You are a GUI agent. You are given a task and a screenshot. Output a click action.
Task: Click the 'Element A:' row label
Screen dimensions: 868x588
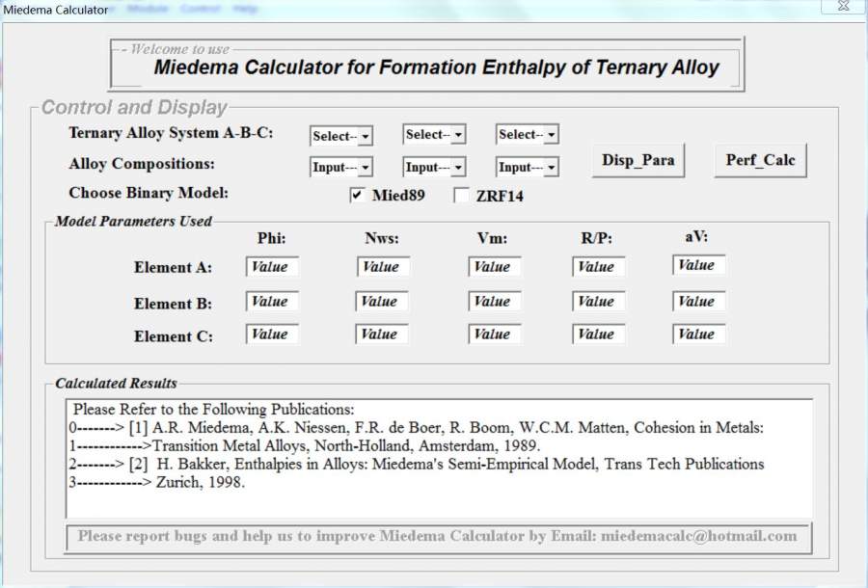[x=174, y=267]
